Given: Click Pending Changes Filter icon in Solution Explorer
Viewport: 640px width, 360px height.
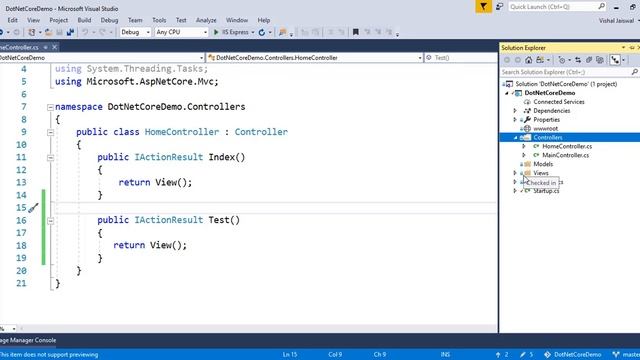Looking at the screenshot, I should 562,60.
